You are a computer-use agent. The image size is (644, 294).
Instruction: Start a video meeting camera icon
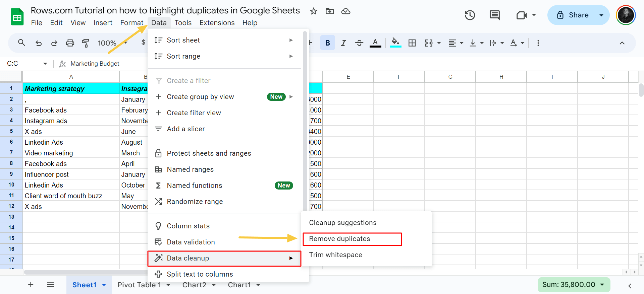click(x=521, y=15)
